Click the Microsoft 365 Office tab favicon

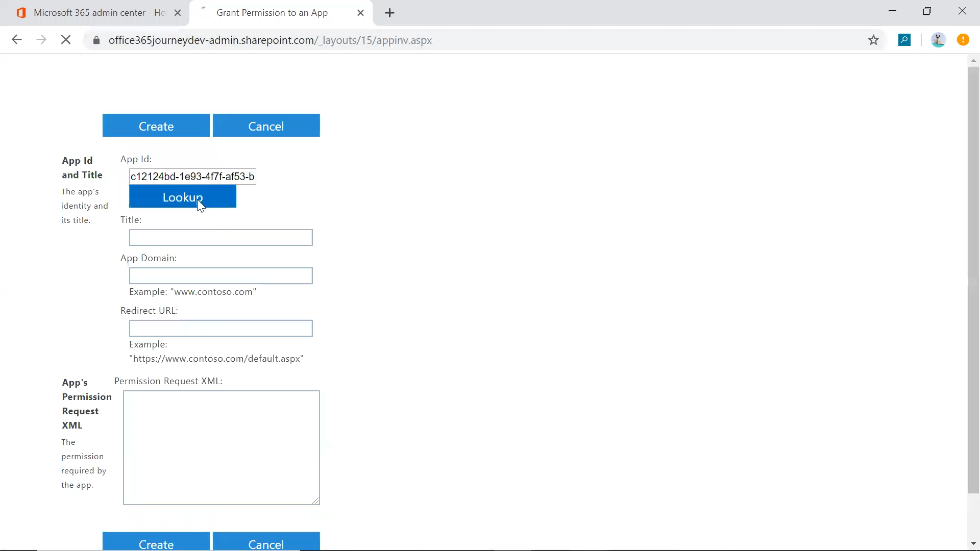(21, 13)
